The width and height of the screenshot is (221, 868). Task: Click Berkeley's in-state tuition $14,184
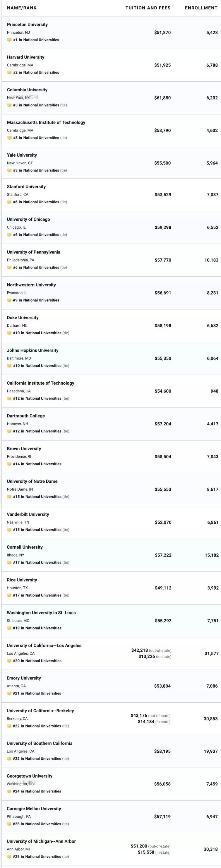pyautogui.click(x=146, y=722)
